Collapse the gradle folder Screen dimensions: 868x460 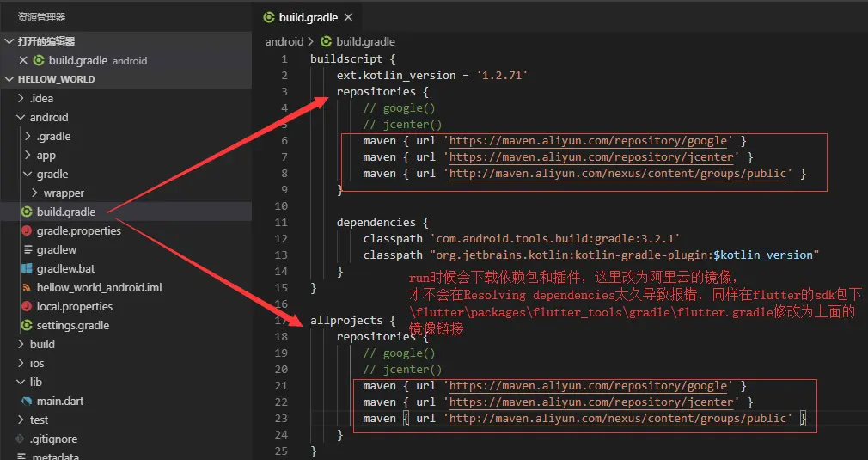(x=28, y=174)
